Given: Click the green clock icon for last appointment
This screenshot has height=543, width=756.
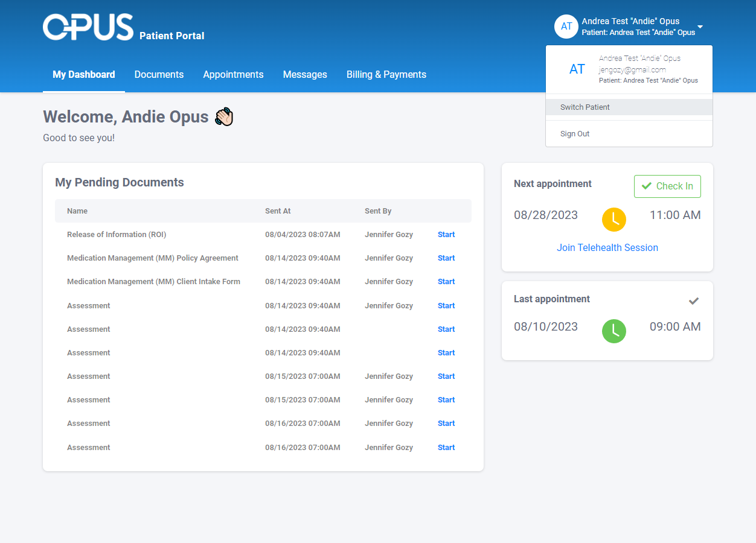Looking at the screenshot, I should [x=614, y=331].
